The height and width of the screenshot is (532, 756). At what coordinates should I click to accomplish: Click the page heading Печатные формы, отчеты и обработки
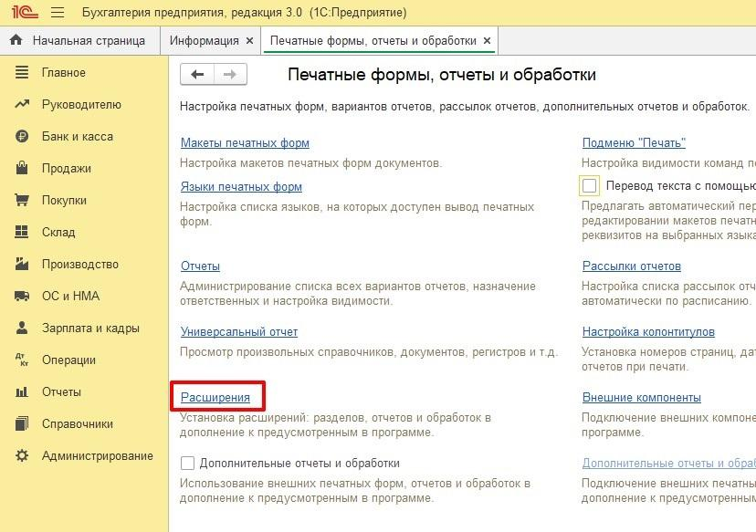442,75
